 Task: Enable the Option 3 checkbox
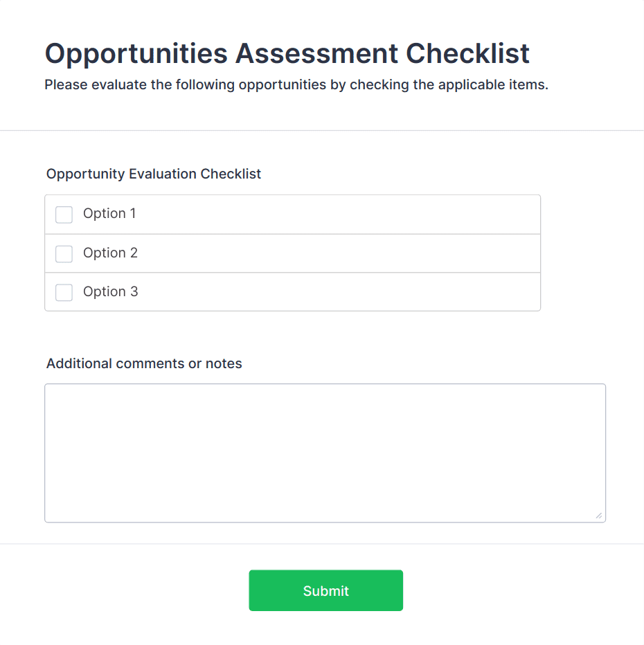(x=64, y=293)
